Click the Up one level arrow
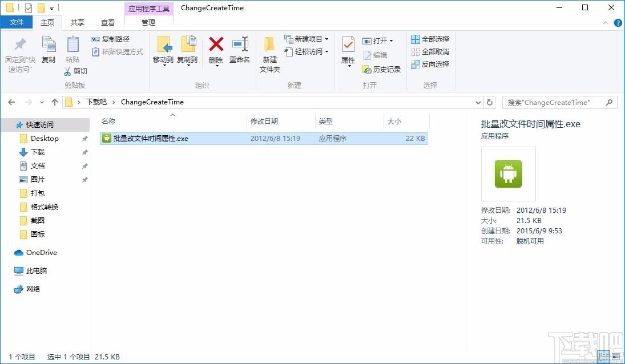The height and width of the screenshot is (364, 625). (55, 102)
